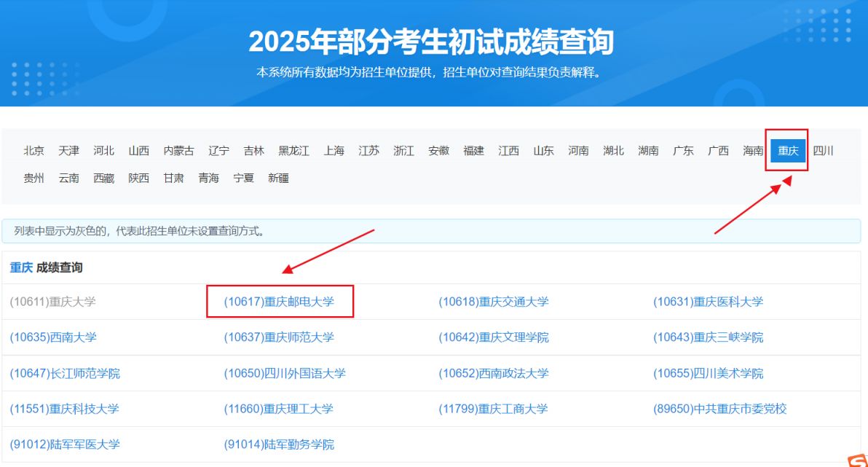Open (10650)四川外国语大学 score query link
The image size is (868, 467).
tap(285, 373)
